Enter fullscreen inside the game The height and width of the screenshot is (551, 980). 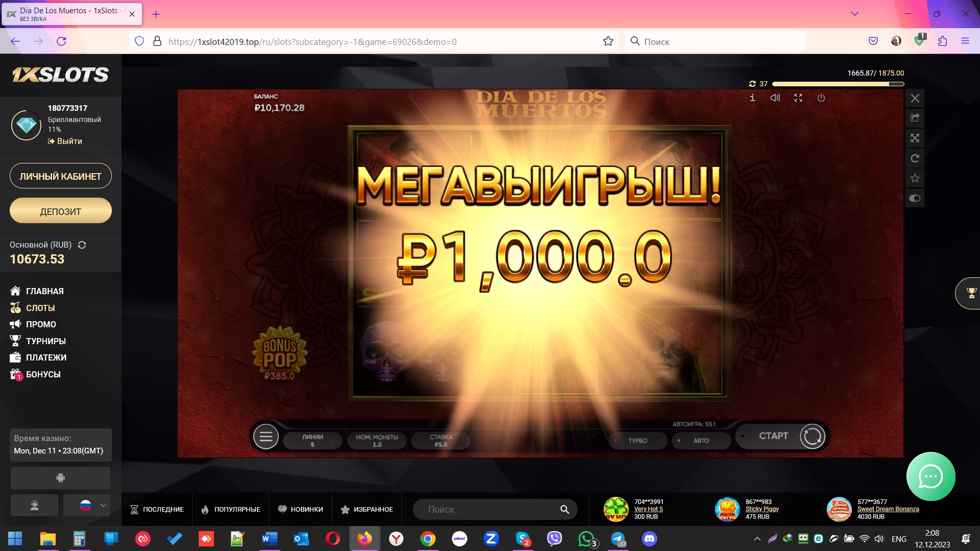pyautogui.click(x=798, y=98)
